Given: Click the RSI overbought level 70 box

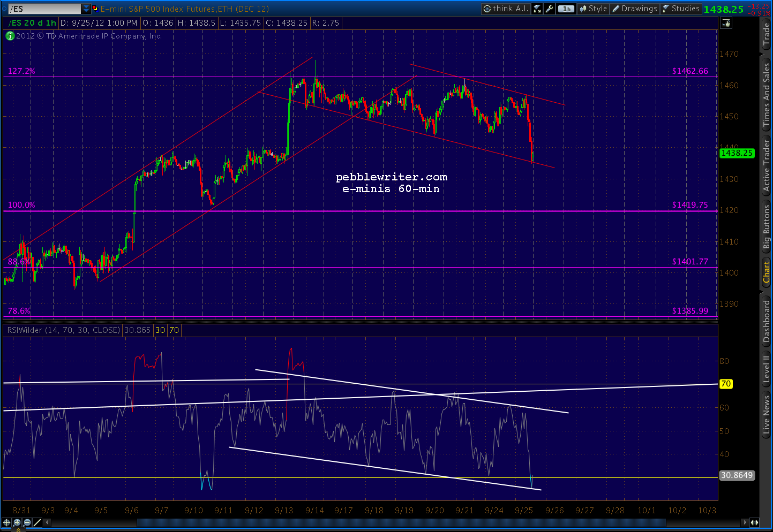Looking at the screenshot, I should click(x=174, y=330).
